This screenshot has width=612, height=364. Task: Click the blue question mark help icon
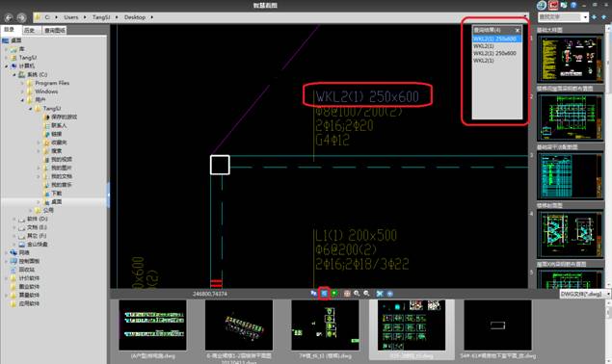click(x=573, y=5)
